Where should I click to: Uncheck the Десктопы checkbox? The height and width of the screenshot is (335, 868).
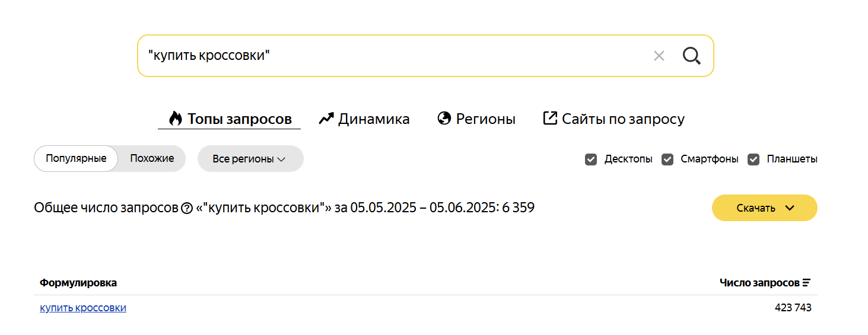click(x=591, y=159)
